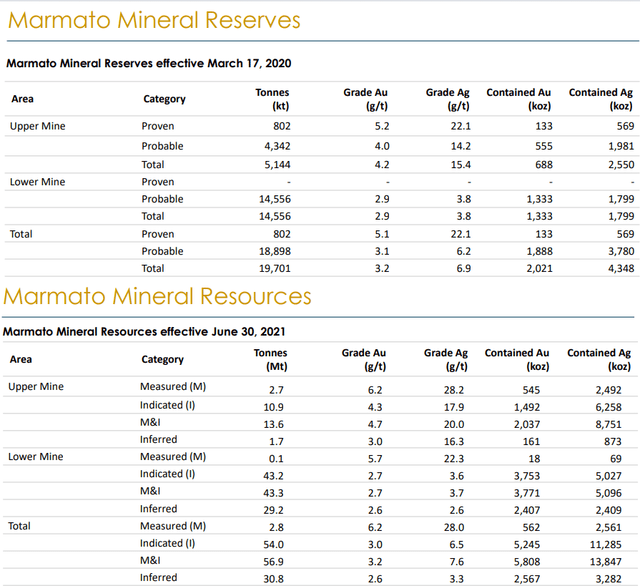This screenshot has height=586, width=640.
Task: Click the resources value 2,407 contained Au
Action: 527,510
